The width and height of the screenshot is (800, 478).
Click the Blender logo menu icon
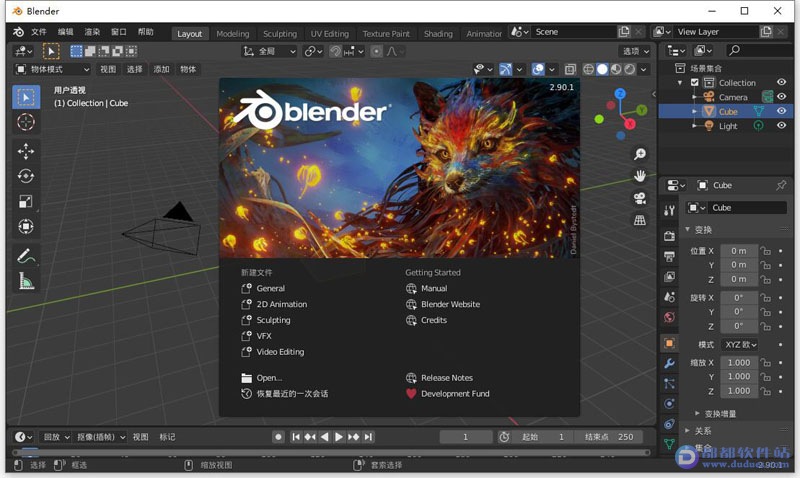click(18, 32)
